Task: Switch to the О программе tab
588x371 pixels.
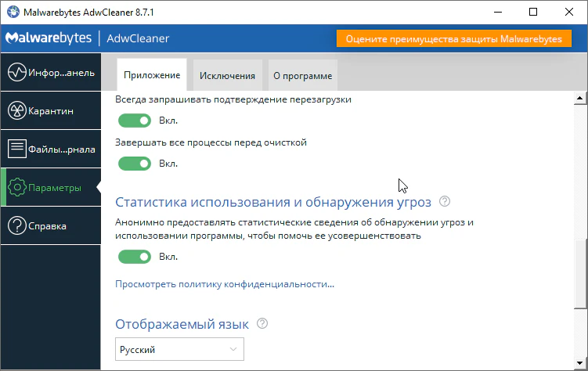Action: click(x=302, y=76)
